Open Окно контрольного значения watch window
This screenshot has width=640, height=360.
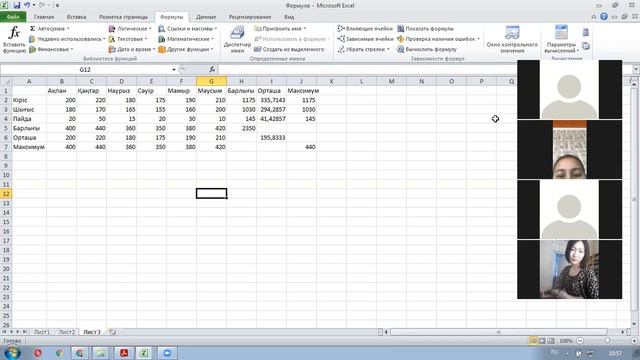(x=512, y=39)
